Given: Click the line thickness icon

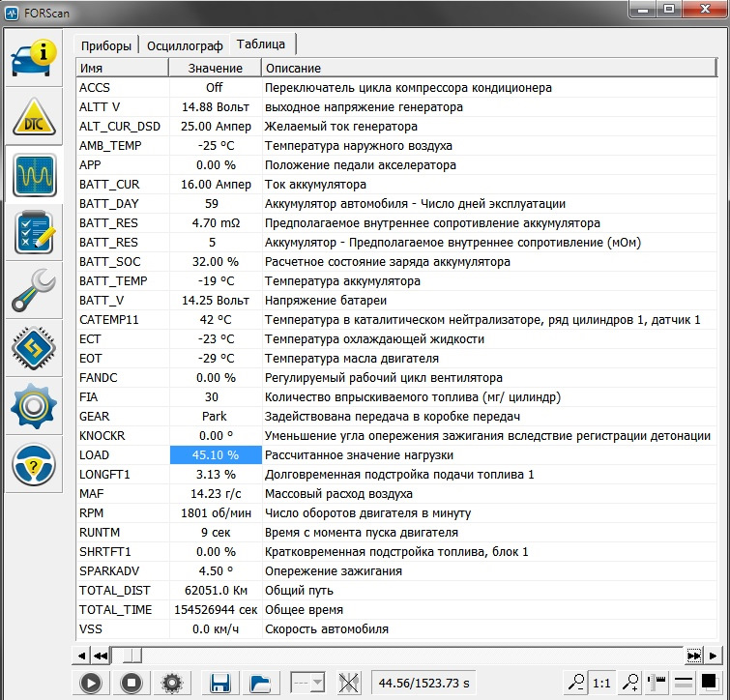Looking at the screenshot, I should pyautogui.click(x=683, y=683).
